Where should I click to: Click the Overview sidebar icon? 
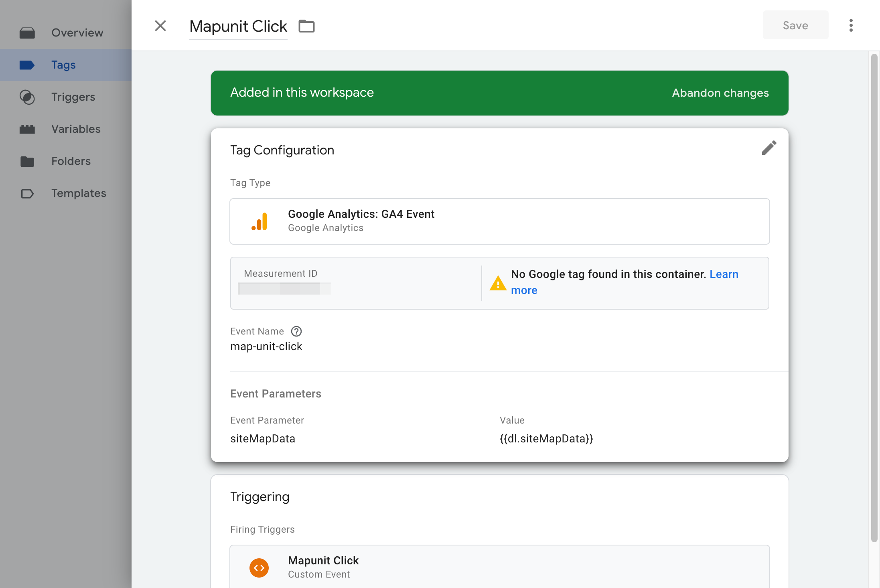[x=27, y=33]
